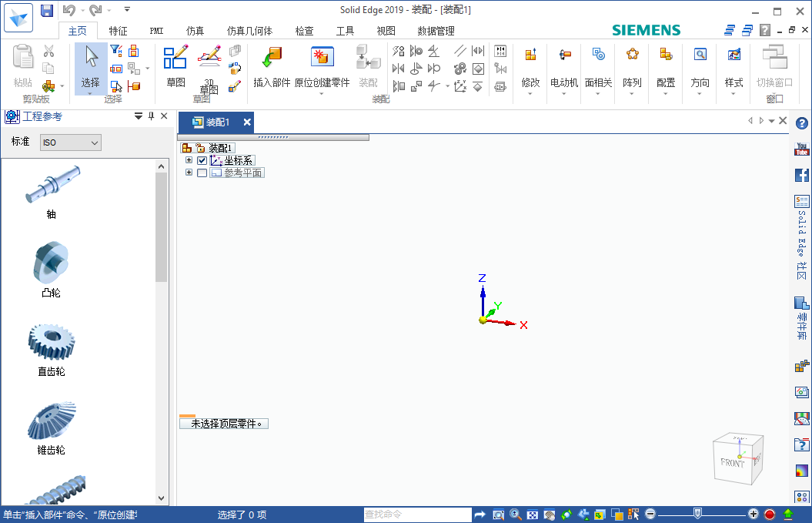Viewport: 812px width, 523px height.
Task: Select the 轴 shaft thumbnail
Action: 52,185
